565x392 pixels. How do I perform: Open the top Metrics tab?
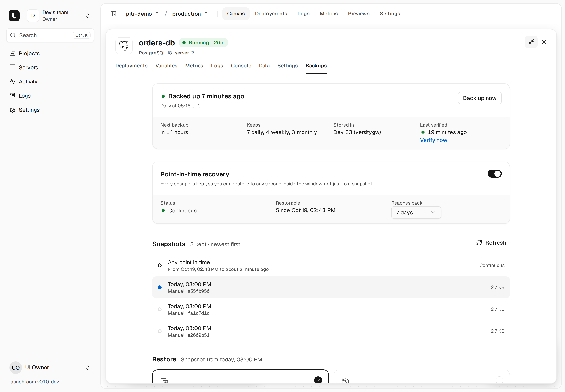pos(329,14)
